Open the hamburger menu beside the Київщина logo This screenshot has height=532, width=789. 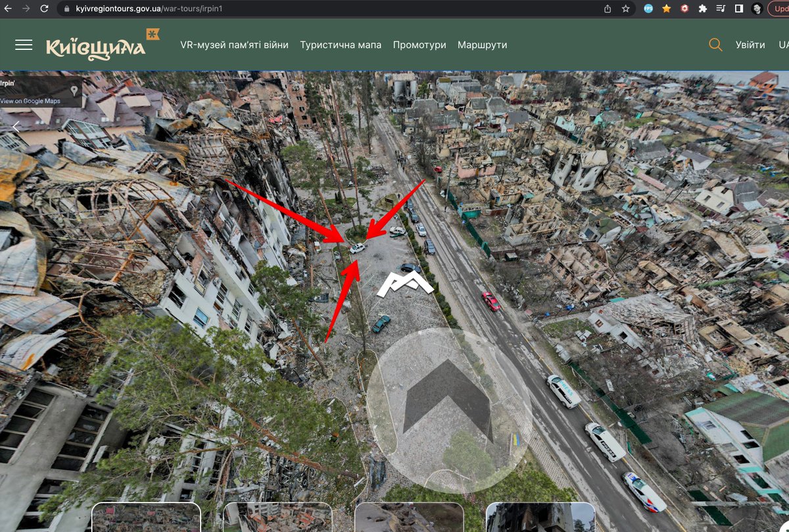(x=24, y=45)
